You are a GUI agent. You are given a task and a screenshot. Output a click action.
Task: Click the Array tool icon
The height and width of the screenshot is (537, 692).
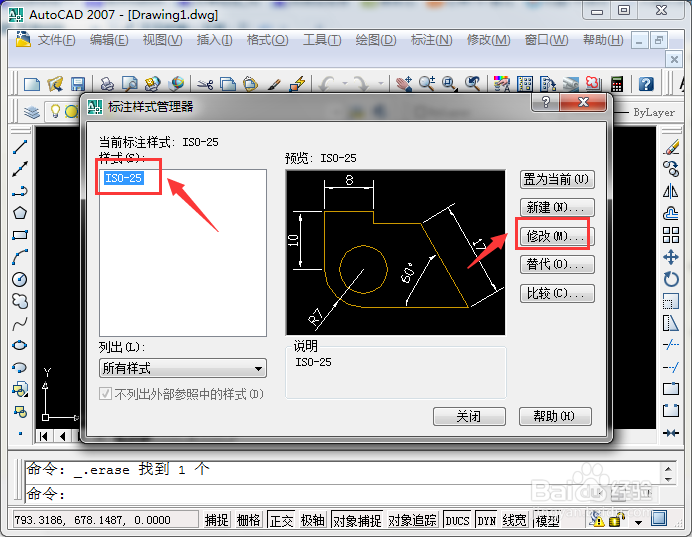671,235
